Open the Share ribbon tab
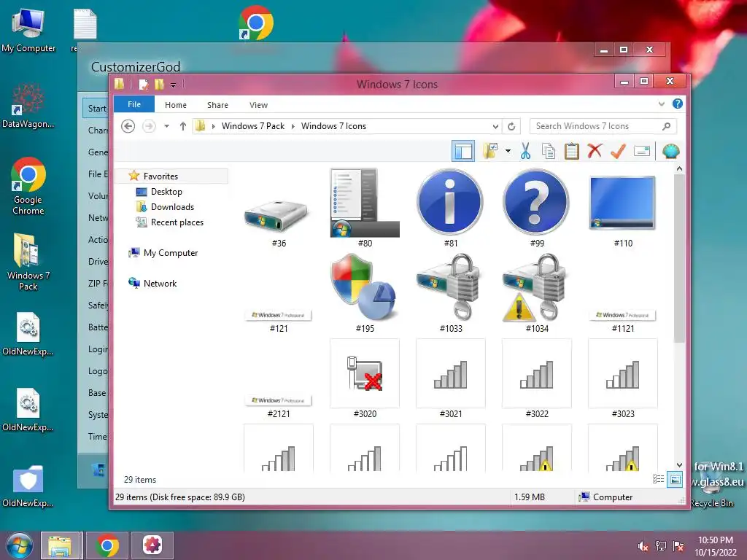Viewport: 747px width, 560px height. [217, 105]
